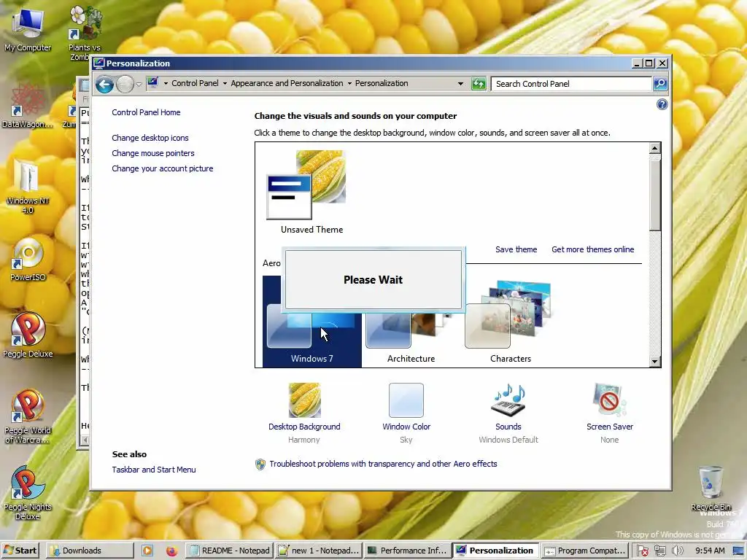Click the green Refresh button
This screenshot has height=560, width=747.
pos(479,84)
